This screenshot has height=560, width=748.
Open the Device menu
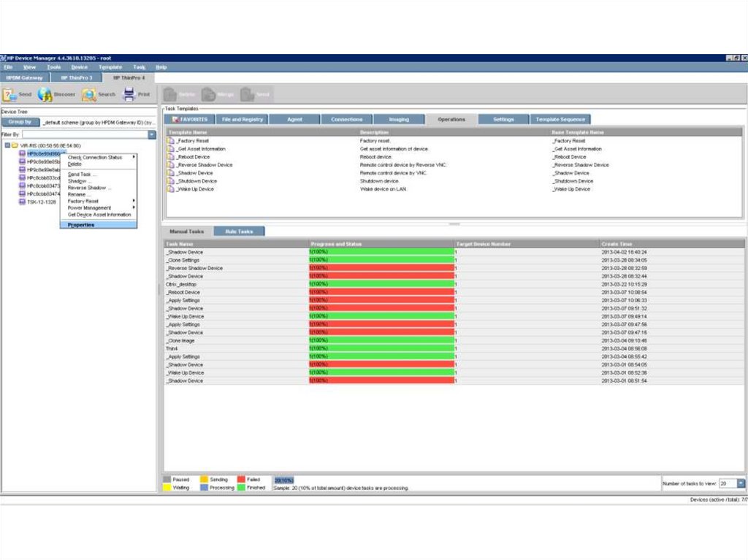(x=79, y=67)
